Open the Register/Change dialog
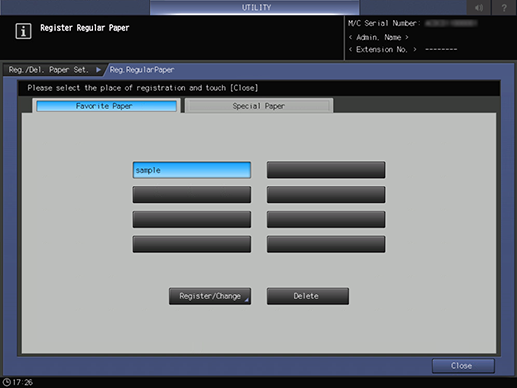The width and height of the screenshot is (517, 388). pyautogui.click(x=210, y=296)
